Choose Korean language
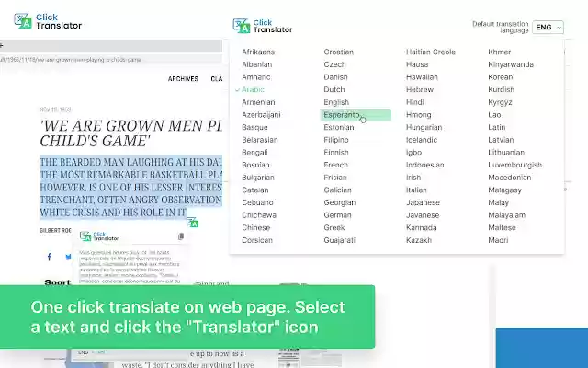Viewport: 588px width, 368px height. 500,77
